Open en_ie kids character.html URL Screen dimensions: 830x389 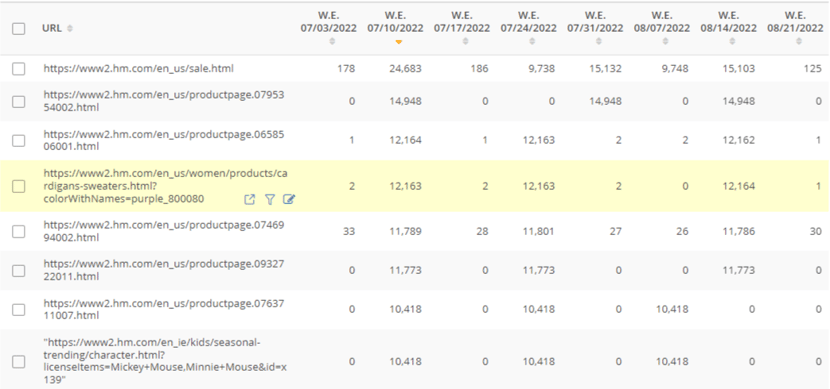tap(165, 361)
